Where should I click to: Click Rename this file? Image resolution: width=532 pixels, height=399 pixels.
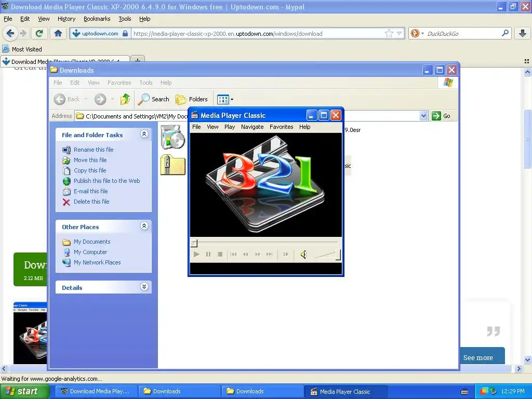(x=94, y=150)
